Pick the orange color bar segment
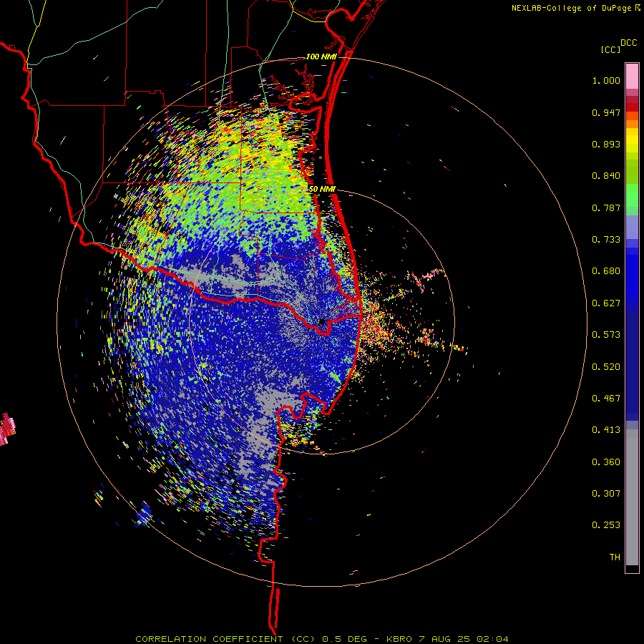This screenshot has height=644, width=644. pyautogui.click(x=632, y=124)
